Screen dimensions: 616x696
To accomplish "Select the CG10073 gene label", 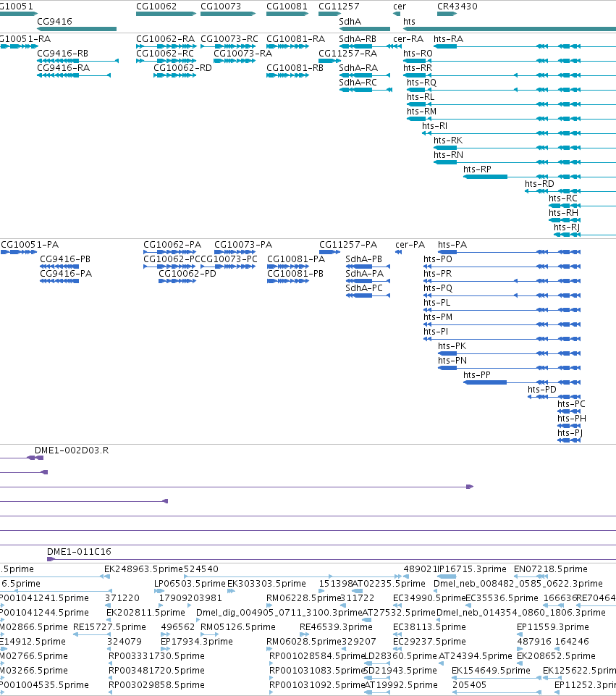I will (x=221, y=7).
